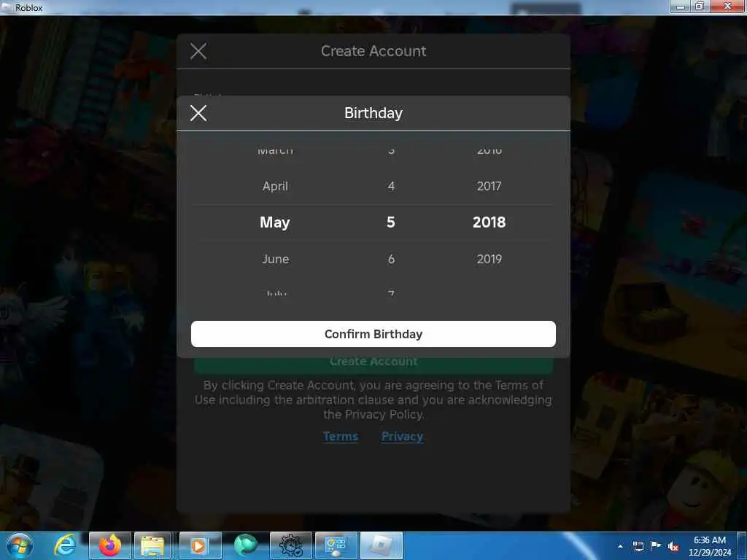Open the network status tray icon
The height and width of the screenshot is (560, 747).
pos(638,546)
